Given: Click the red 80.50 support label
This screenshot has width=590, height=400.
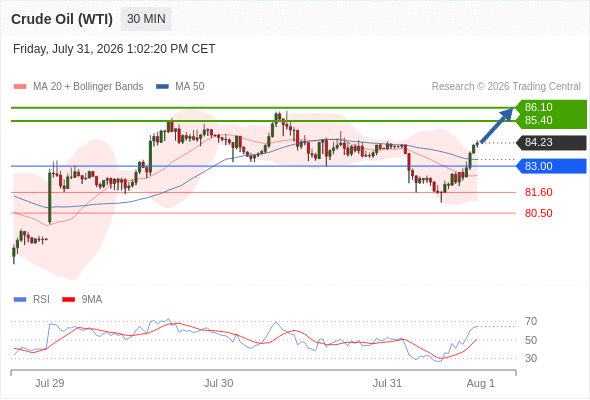Looking at the screenshot, I should point(538,213).
